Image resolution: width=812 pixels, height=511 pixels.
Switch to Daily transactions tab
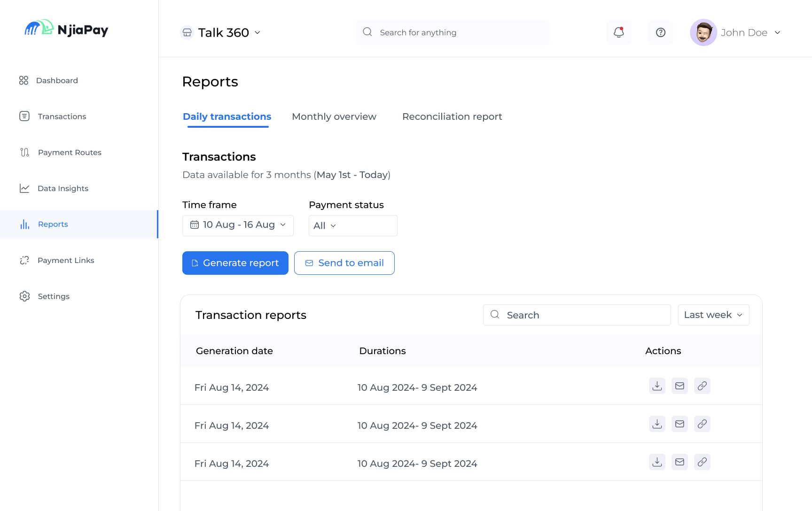coord(227,116)
